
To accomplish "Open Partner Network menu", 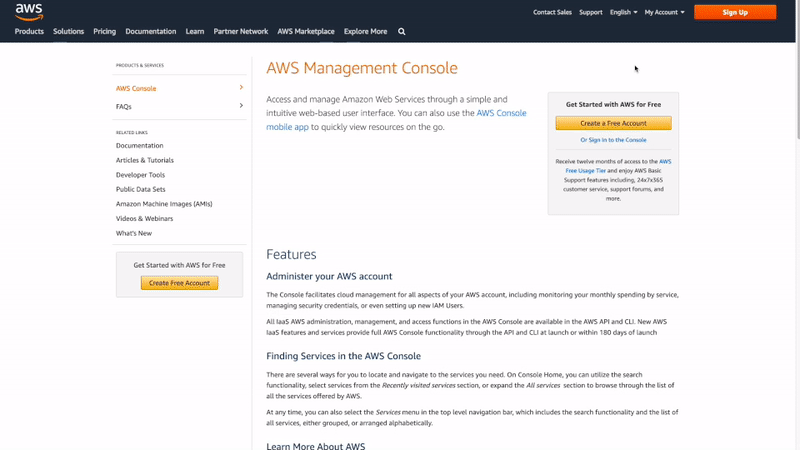I will click(x=241, y=32).
